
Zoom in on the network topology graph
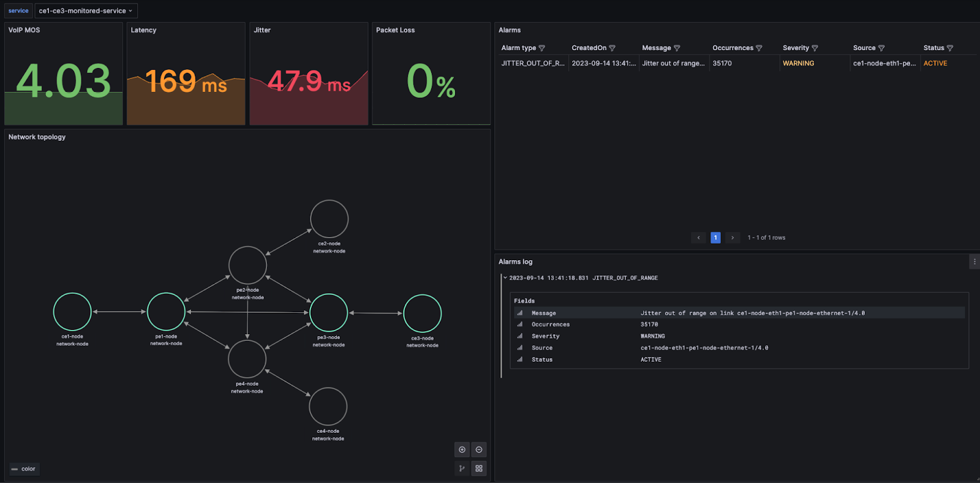pos(462,450)
